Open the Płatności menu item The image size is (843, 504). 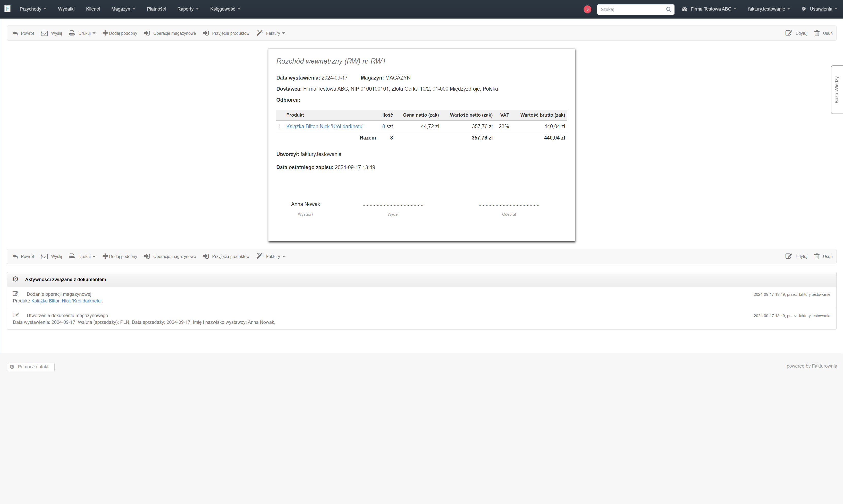tap(156, 9)
